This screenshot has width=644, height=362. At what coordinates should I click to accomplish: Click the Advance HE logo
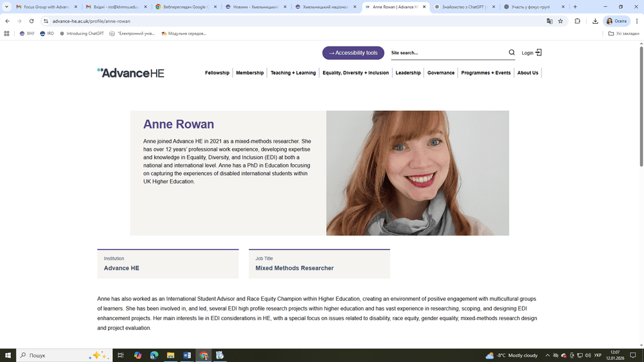coord(131,73)
